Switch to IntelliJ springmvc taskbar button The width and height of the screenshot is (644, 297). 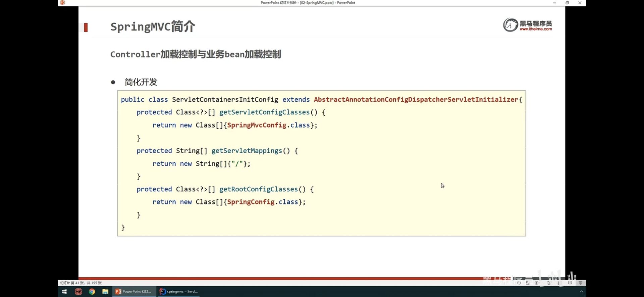pos(179,292)
